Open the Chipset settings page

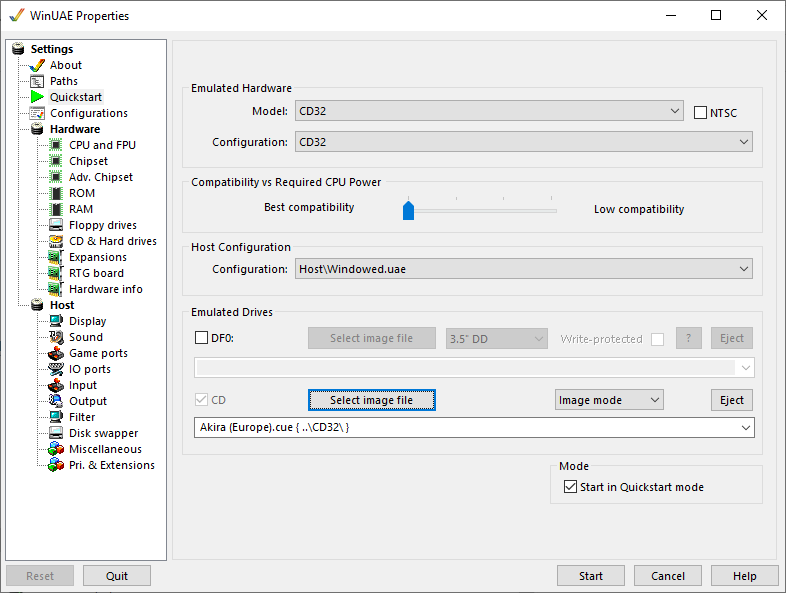coord(88,161)
